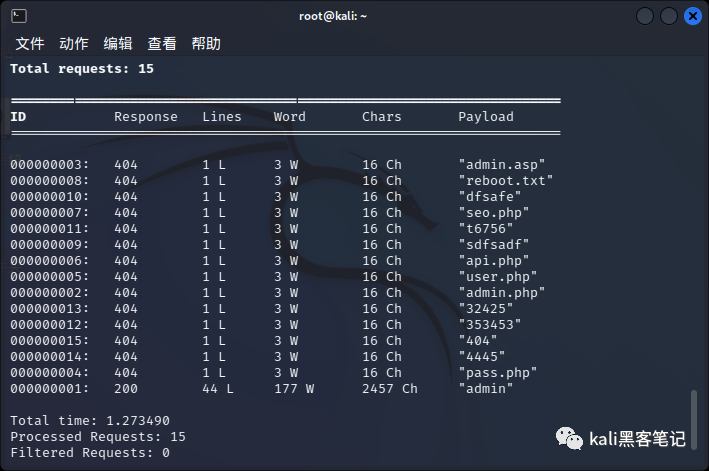The image size is (709, 471).
Task: Click ID 000000001 in the results
Action: (50, 389)
